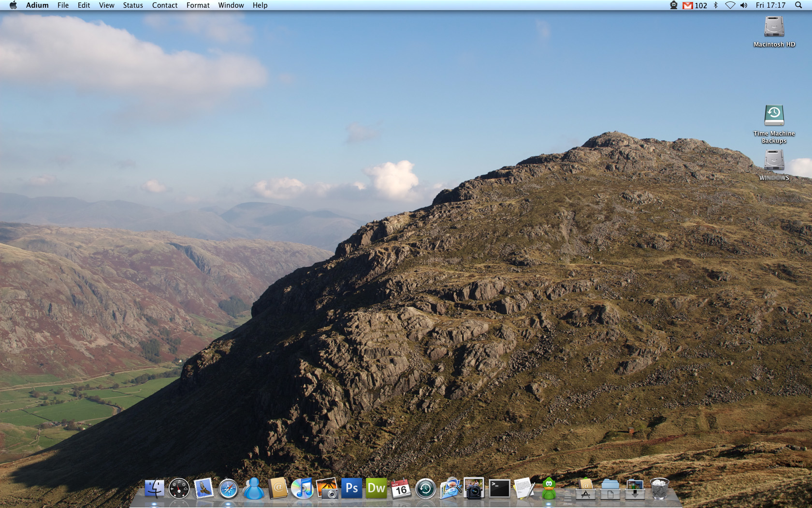
Task: Select the WINDOWS drive on desktop
Action: click(774, 165)
